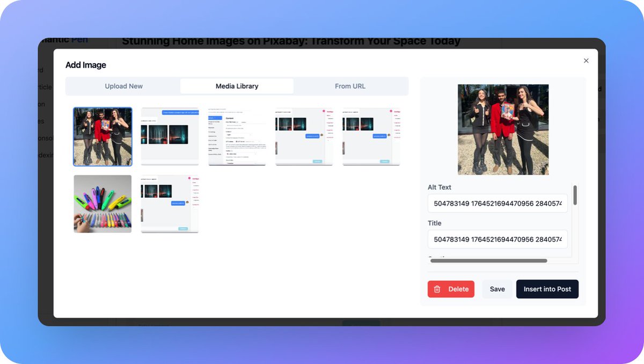644x364 pixels.
Task: Click the Title input field
Action: click(x=497, y=239)
